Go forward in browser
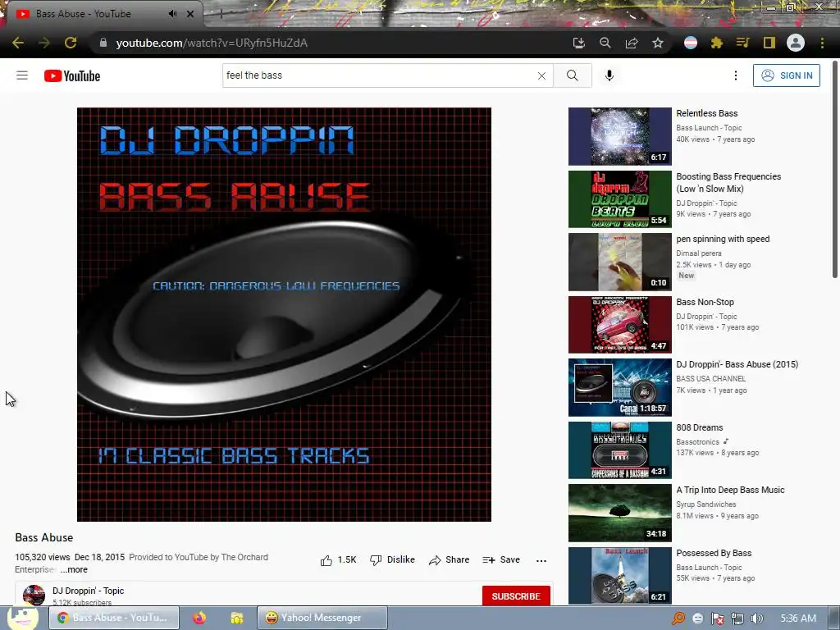Viewport: 840px width, 630px height. coord(44,43)
